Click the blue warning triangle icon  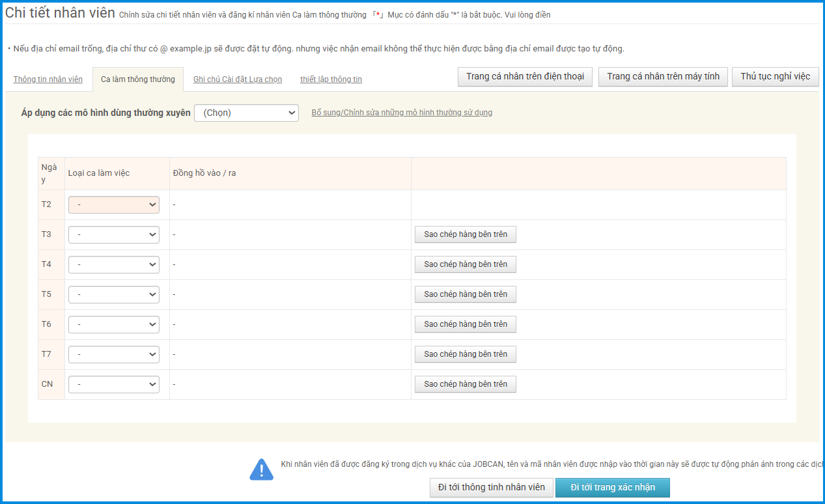coord(261,469)
